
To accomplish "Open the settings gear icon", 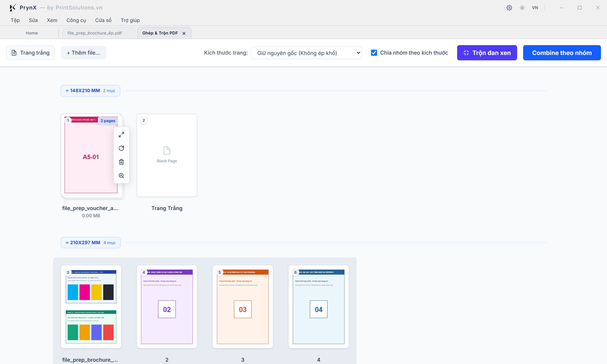I will pyautogui.click(x=509, y=8).
